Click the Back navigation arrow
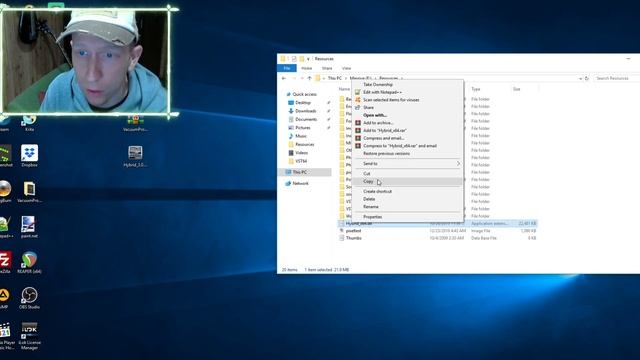This screenshot has height=360, width=640. 284,78
